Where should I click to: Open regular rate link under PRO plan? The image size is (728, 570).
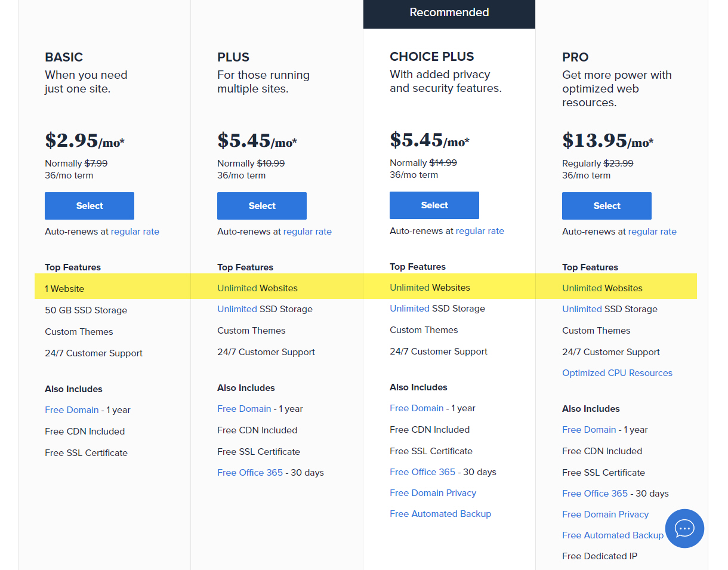[652, 232]
